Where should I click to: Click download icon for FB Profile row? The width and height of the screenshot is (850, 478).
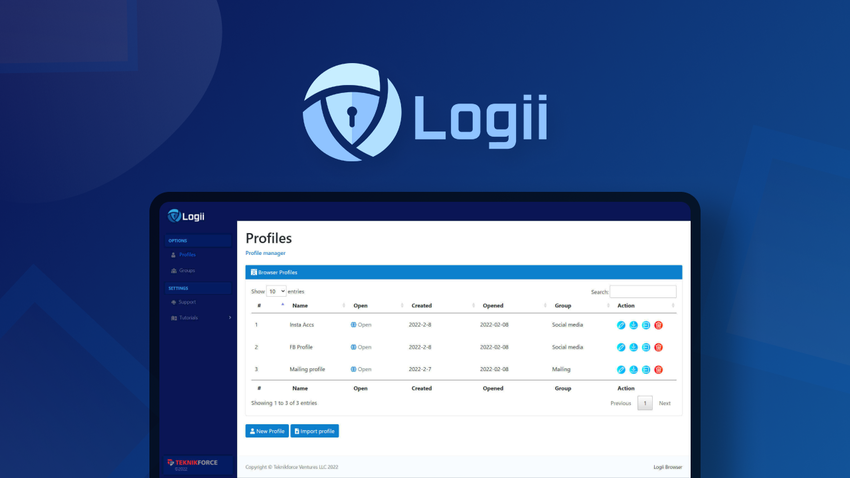pyautogui.click(x=633, y=347)
